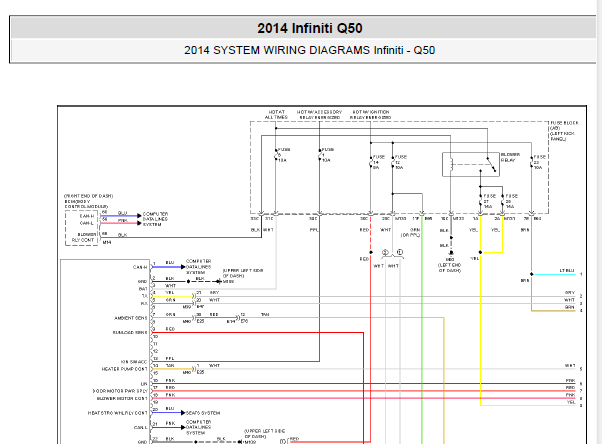Viewport: 602px width, 444px height.
Task: Click the 'AMBIENT SENS' pin label
Action: pyautogui.click(x=131, y=318)
